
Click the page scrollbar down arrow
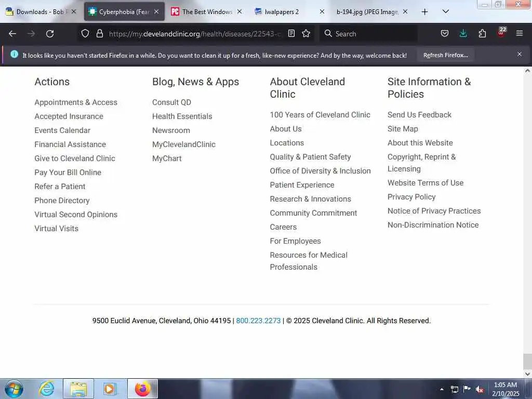coord(527,374)
